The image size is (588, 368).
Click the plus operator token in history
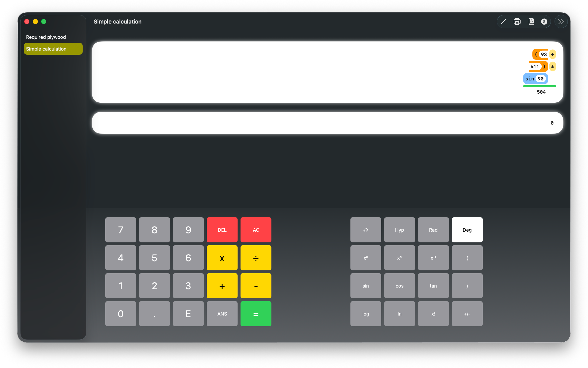(x=552, y=54)
